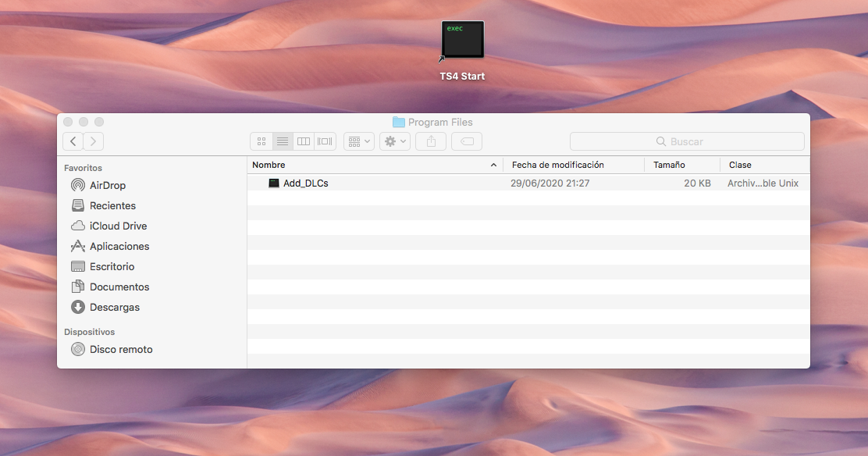Go forward with the right chevron button

pyautogui.click(x=94, y=141)
